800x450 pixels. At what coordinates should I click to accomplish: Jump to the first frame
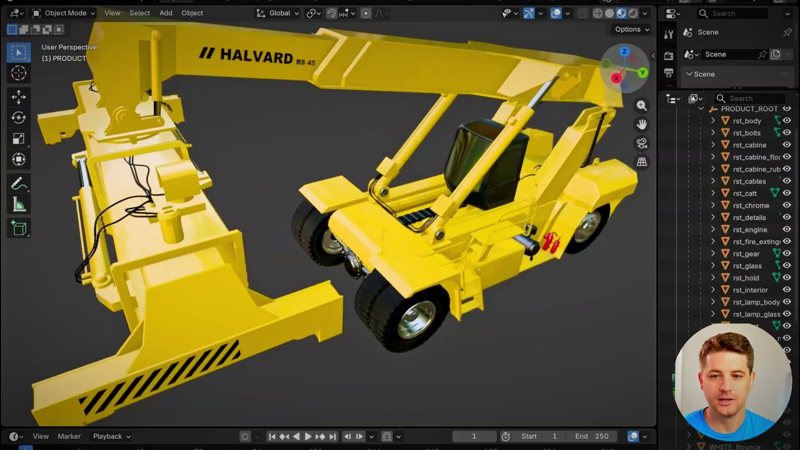[272, 436]
